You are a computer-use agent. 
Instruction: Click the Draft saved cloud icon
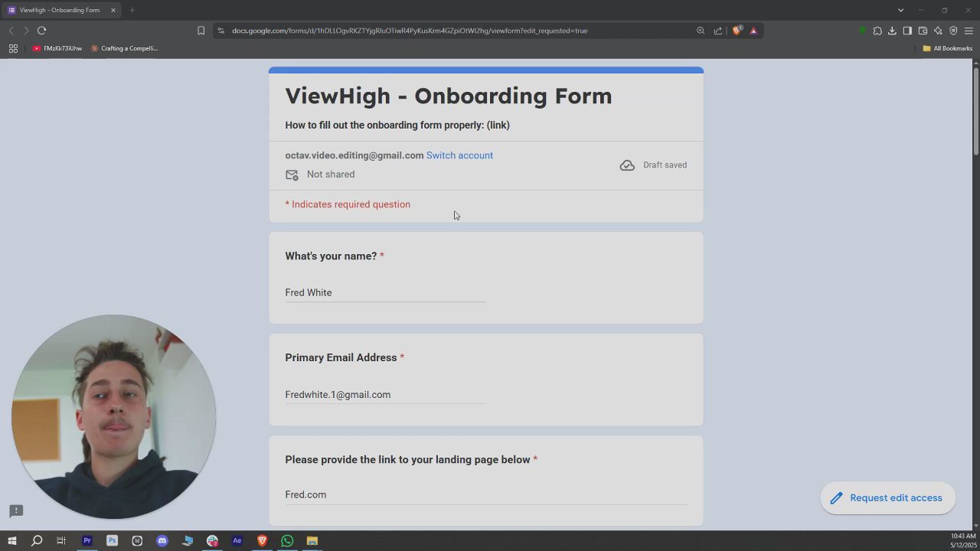point(627,165)
